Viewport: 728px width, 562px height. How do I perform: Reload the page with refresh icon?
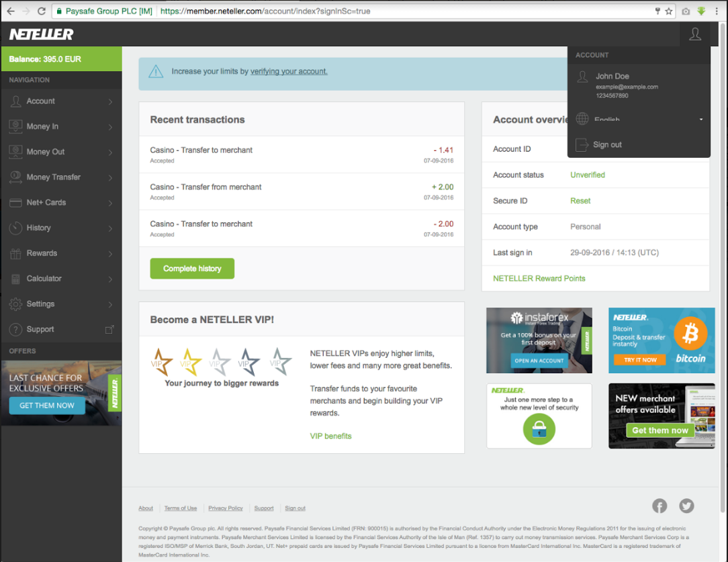click(42, 11)
